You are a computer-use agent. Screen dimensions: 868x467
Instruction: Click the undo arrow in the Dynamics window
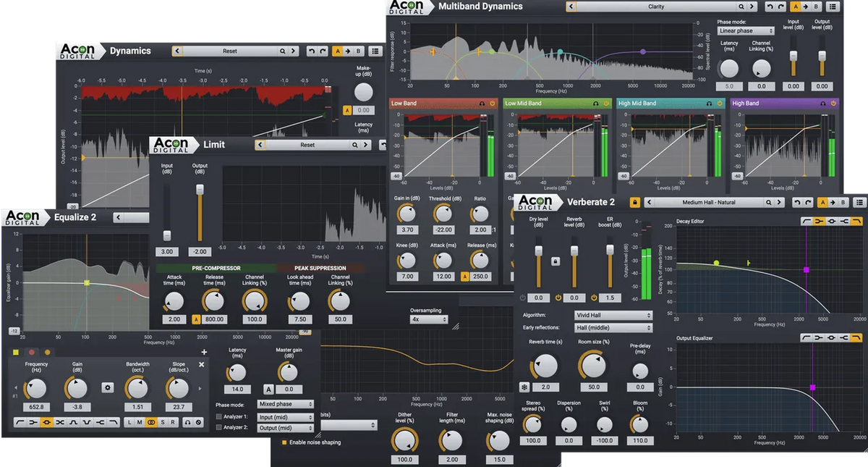coord(312,51)
